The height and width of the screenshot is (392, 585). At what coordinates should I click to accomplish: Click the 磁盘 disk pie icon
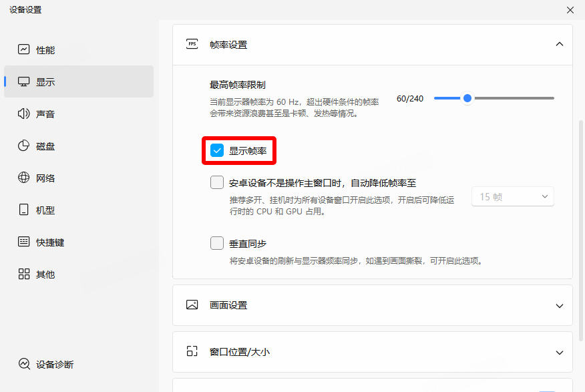[x=24, y=146]
